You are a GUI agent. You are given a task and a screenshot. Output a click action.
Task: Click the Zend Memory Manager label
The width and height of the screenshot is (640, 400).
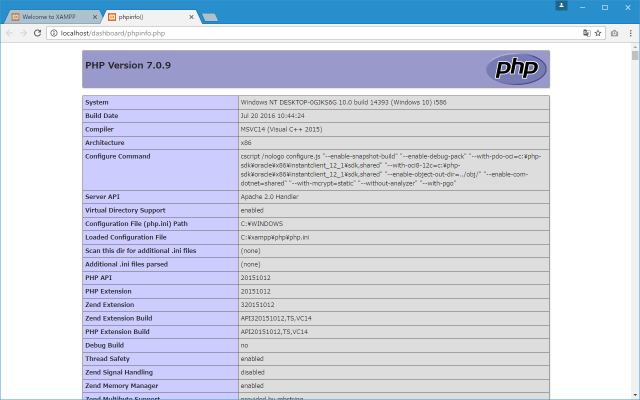click(x=121, y=386)
